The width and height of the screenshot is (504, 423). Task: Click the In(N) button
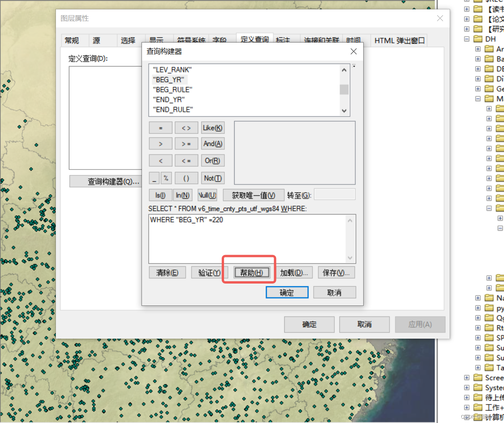[183, 195]
